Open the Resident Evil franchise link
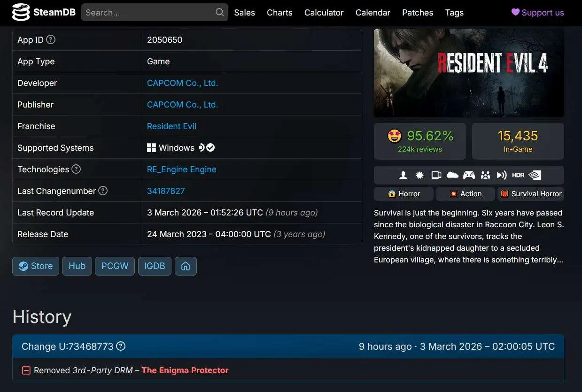 click(x=171, y=126)
